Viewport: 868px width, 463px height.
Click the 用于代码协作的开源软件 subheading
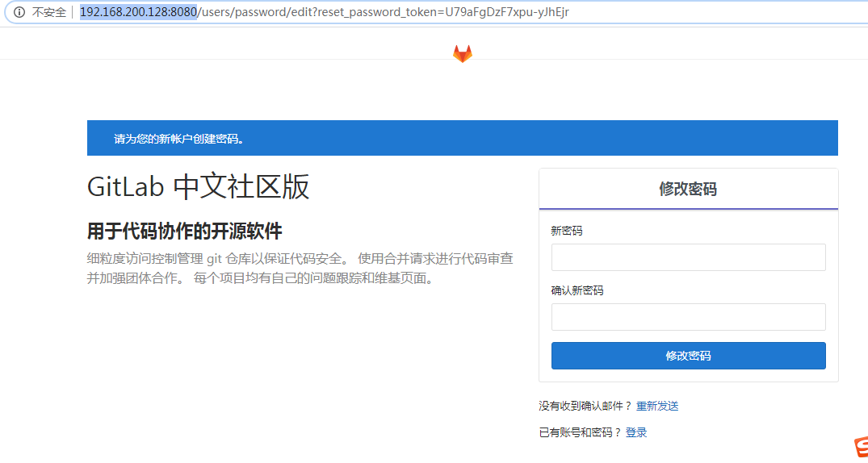(x=184, y=231)
